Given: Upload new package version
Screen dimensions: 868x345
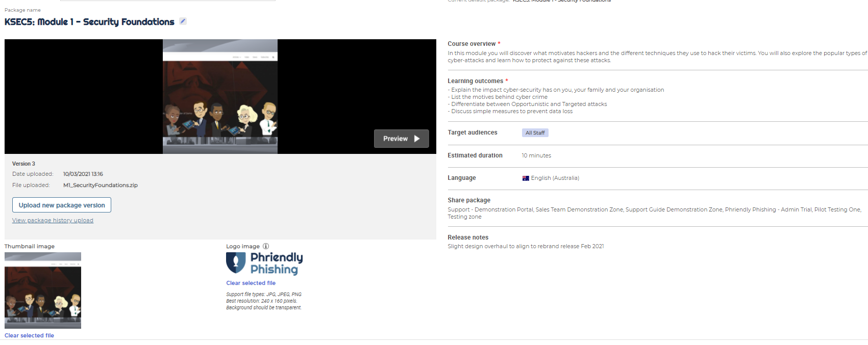Looking at the screenshot, I should pyautogui.click(x=62, y=205).
